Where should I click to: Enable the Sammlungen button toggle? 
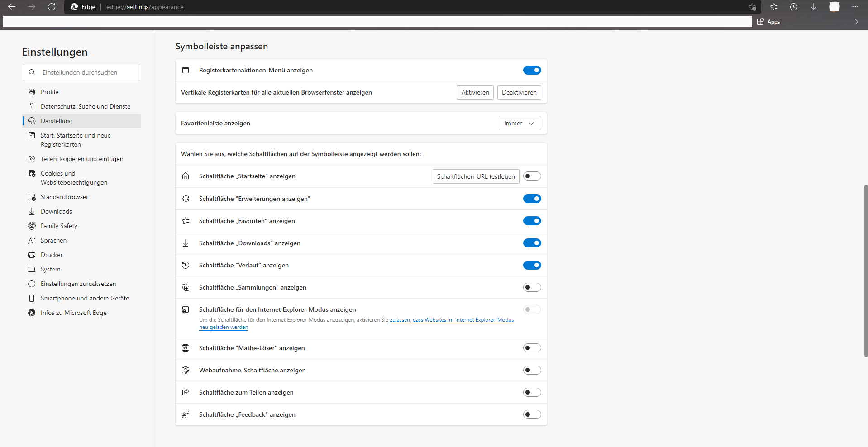tap(532, 287)
